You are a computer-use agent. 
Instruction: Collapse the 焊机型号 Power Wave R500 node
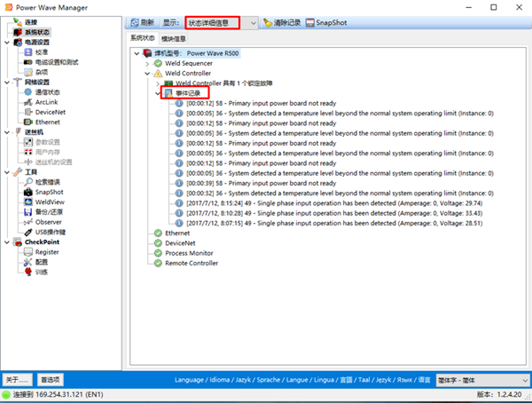(x=137, y=53)
